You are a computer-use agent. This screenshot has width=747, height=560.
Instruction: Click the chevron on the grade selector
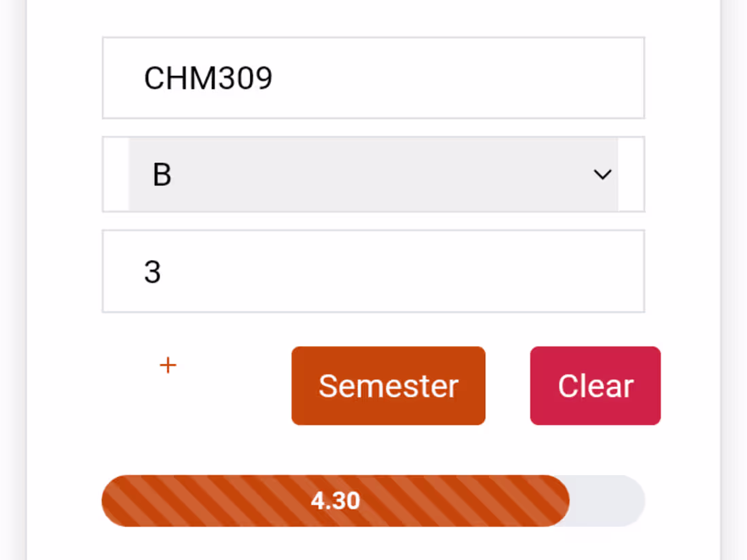click(x=602, y=174)
